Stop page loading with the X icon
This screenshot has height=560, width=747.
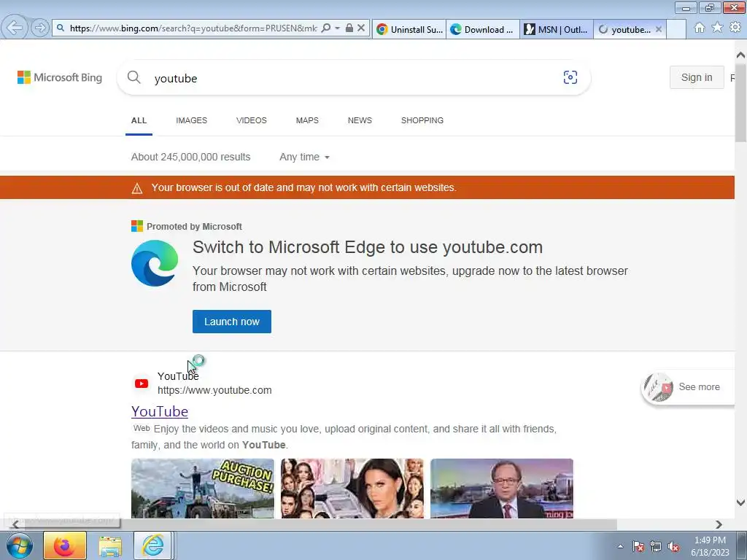click(x=361, y=28)
